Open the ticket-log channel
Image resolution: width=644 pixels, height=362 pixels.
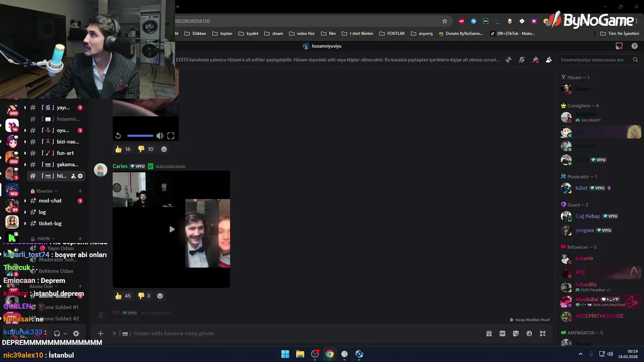click(x=56, y=223)
